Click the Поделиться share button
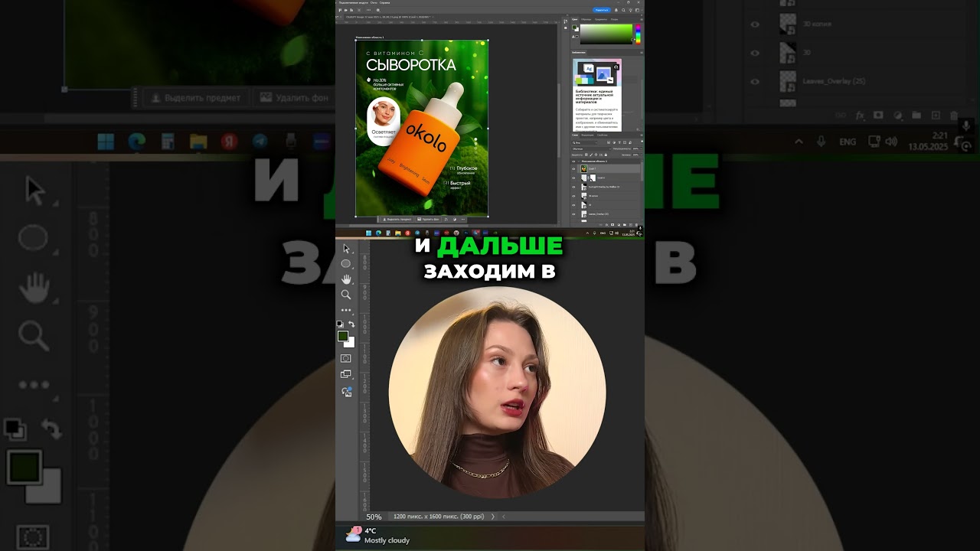Screen dimensions: 980x551 [602, 10]
